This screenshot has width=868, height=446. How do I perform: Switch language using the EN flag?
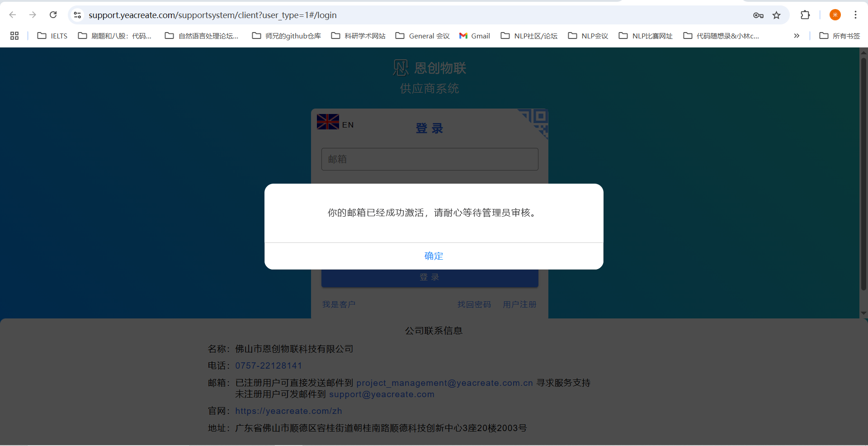coord(335,122)
